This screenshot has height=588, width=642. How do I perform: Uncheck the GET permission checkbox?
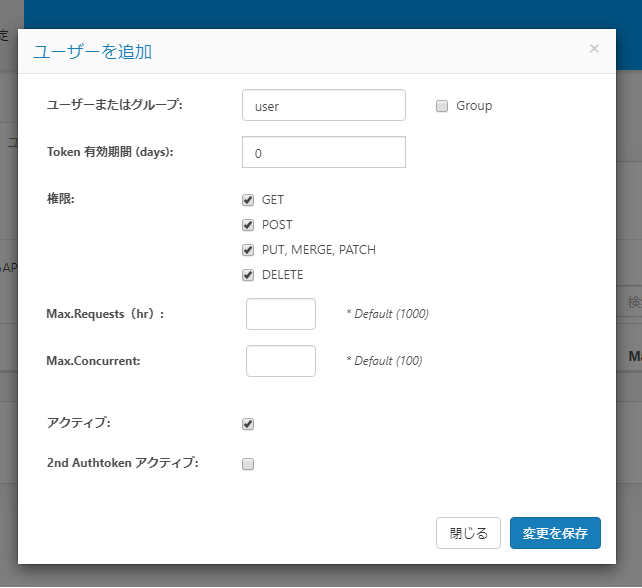click(248, 200)
